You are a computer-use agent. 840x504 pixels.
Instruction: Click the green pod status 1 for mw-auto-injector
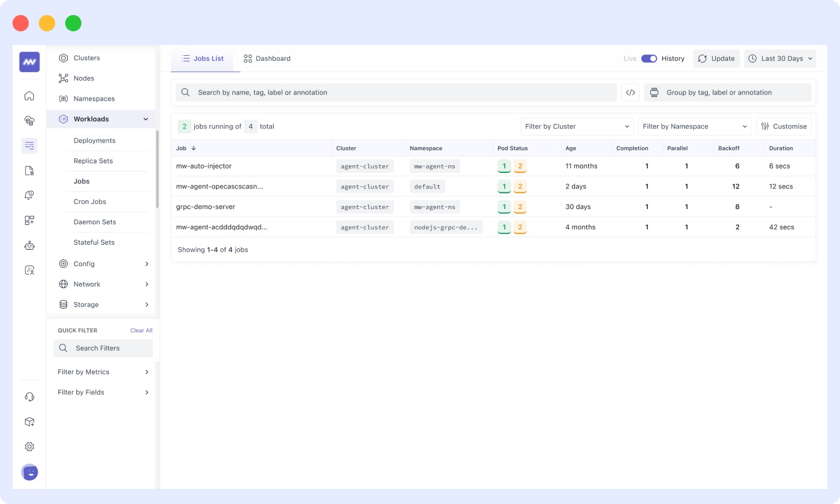click(504, 167)
